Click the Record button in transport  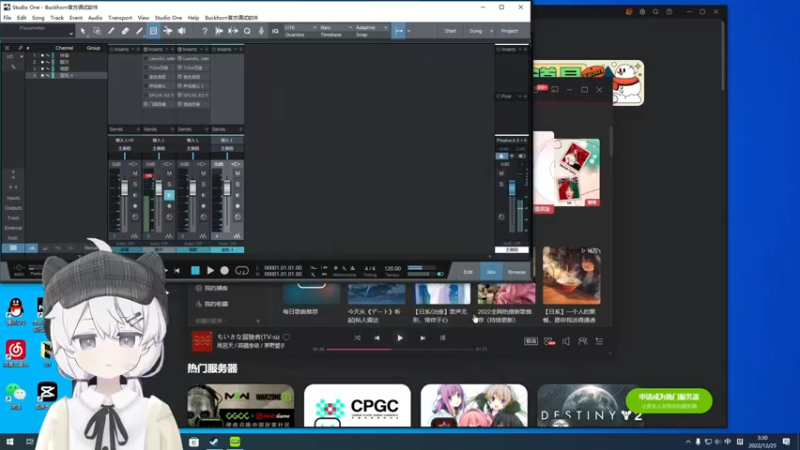click(x=224, y=271)
